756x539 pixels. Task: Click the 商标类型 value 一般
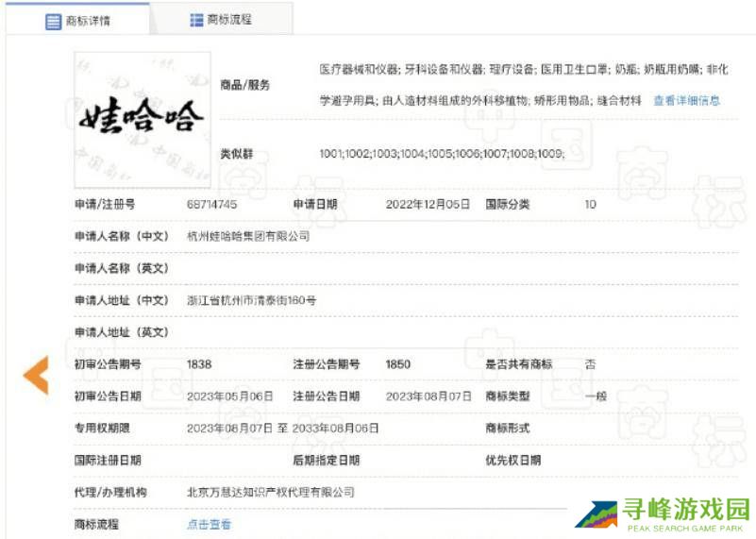pos(596,396)
